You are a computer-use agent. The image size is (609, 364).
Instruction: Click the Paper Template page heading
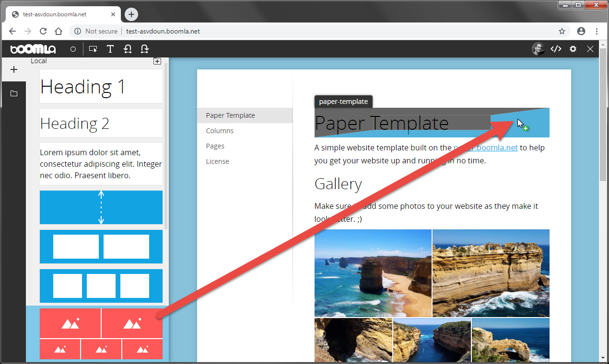[382, 123]
